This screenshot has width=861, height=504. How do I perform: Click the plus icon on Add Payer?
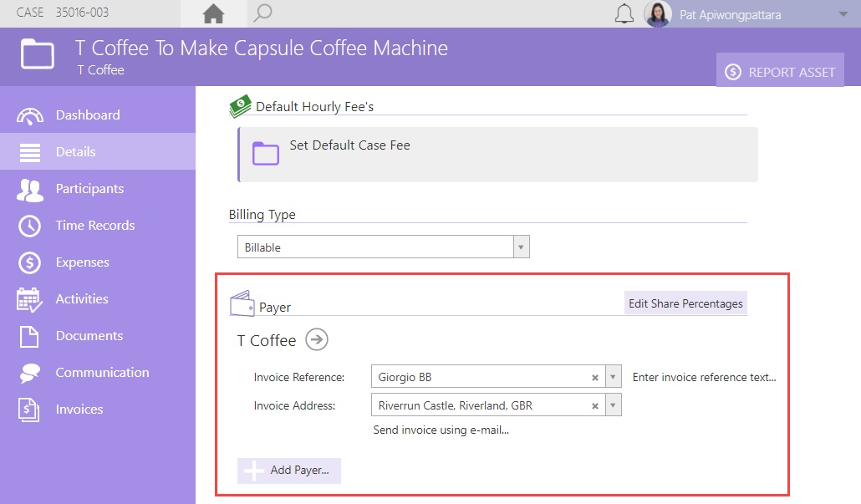pyautogui.click(x=253, y=471)
